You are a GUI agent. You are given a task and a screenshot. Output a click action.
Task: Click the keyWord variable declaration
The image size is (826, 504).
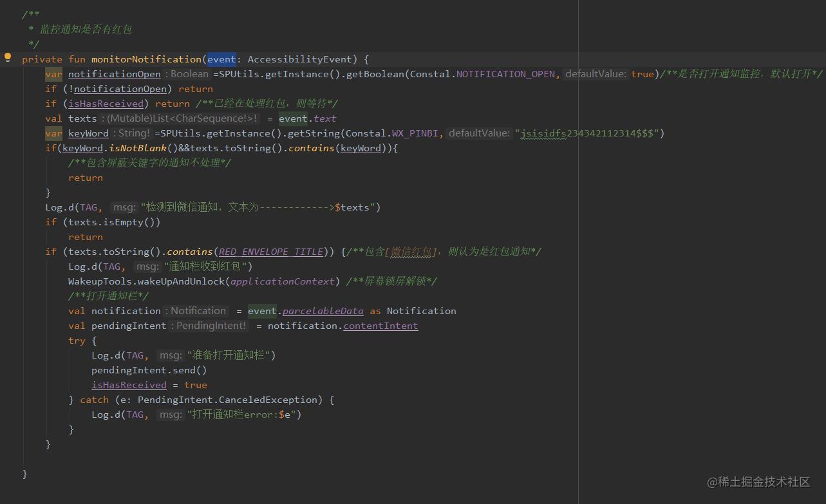(x=88, y=133)
